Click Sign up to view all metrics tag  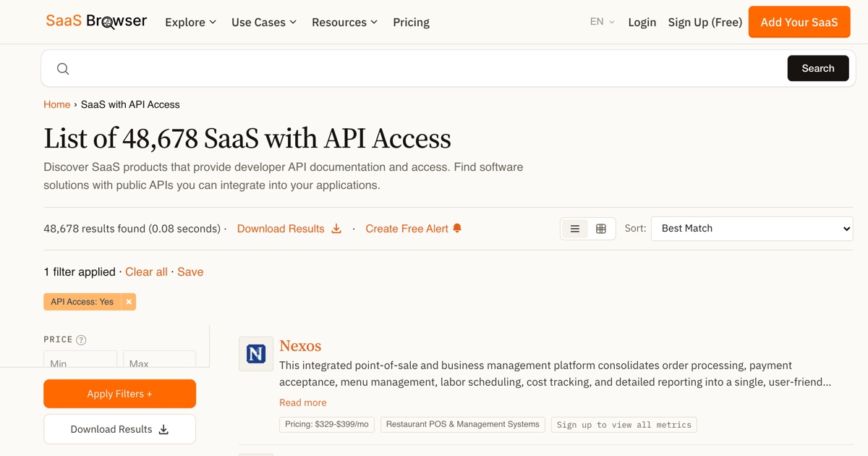(624, 425)
